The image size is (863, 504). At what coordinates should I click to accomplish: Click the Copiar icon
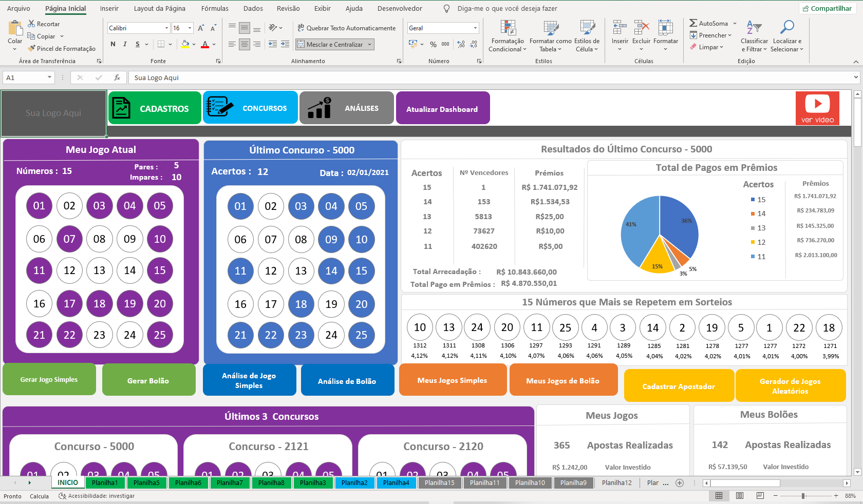pyautogui.click(x=31, y=36)
